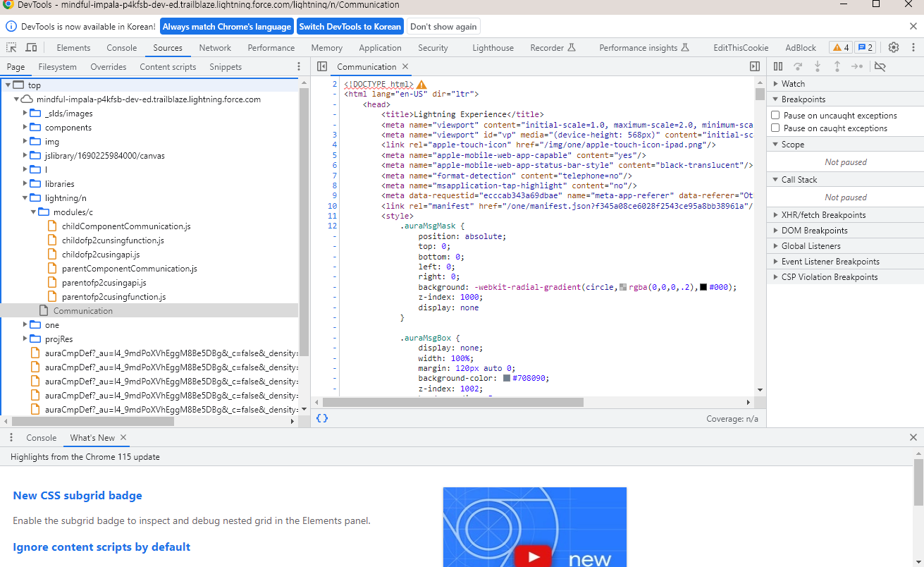This screenshot has width=924, height=567.
Task: Open the New CSS subgrid badge link
Action: (x=78, y=495)
